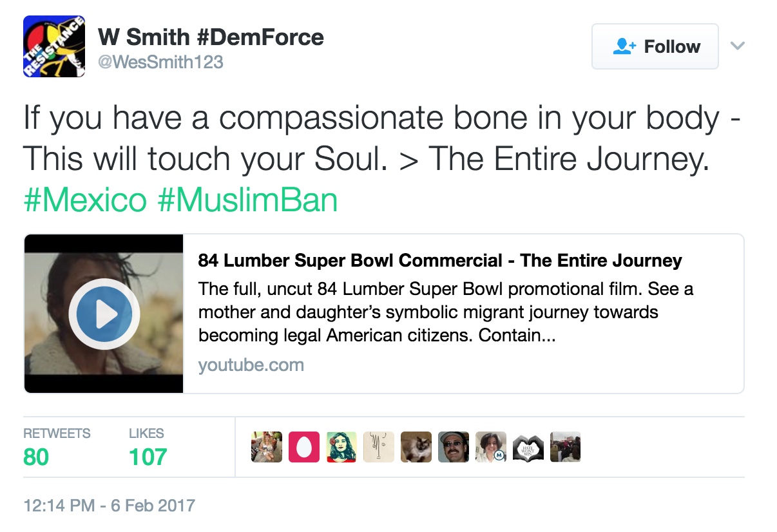Play the 84 Lumber video with the blue play button

click(x=104, y=314)
